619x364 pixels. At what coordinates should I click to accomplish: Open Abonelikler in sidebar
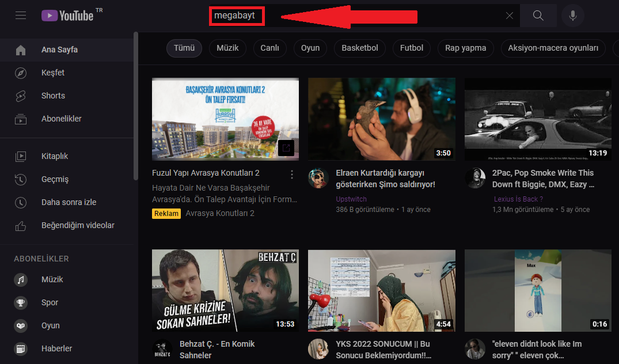click(x=61, y=119)
